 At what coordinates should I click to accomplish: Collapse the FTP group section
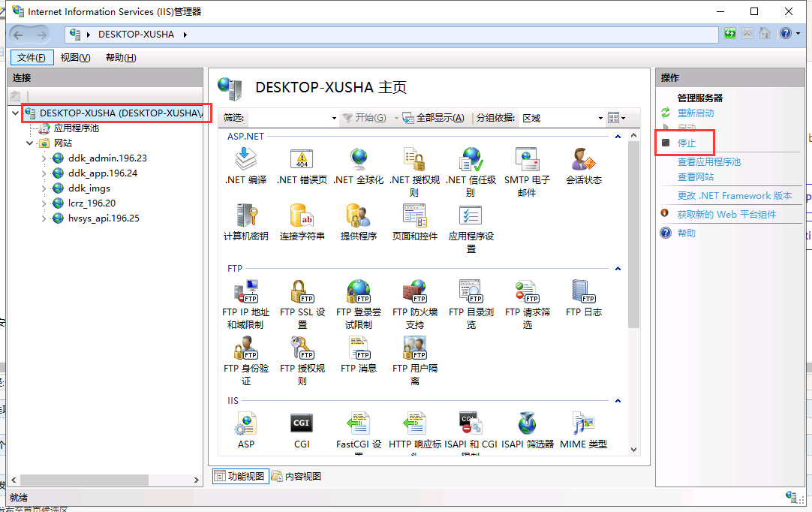618,269
